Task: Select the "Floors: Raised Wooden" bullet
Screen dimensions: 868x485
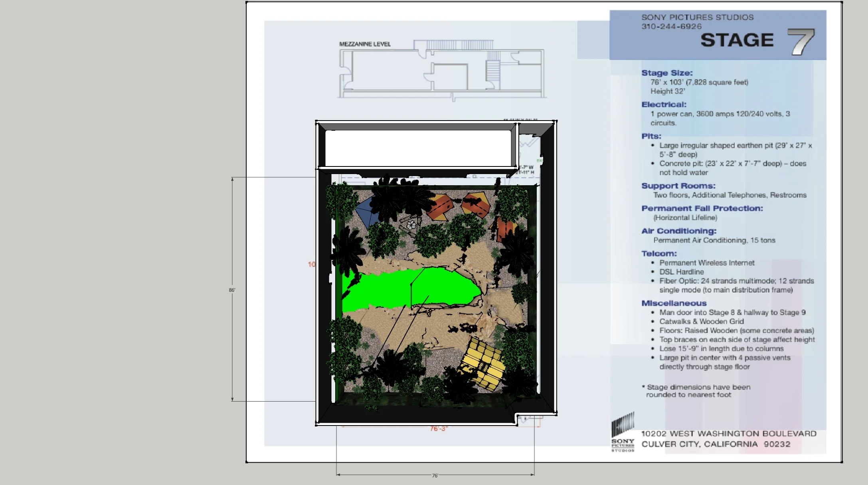Action: 737,331
